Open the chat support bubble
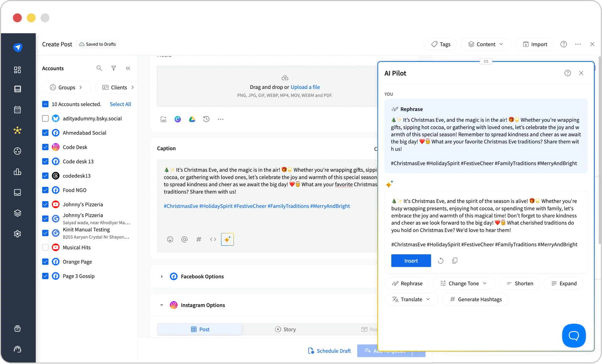The width and height of the screenshot is (602, 364). (574, 336)
